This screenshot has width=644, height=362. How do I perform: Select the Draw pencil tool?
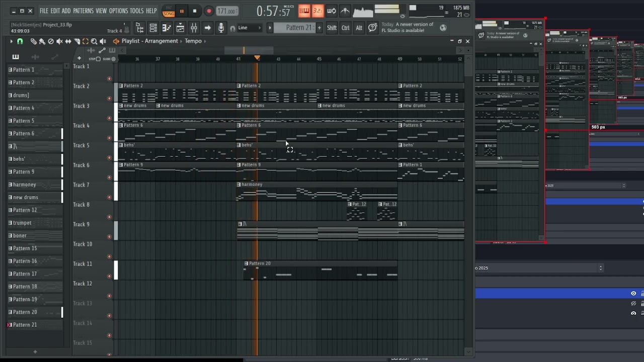click(x=33, y=41)
